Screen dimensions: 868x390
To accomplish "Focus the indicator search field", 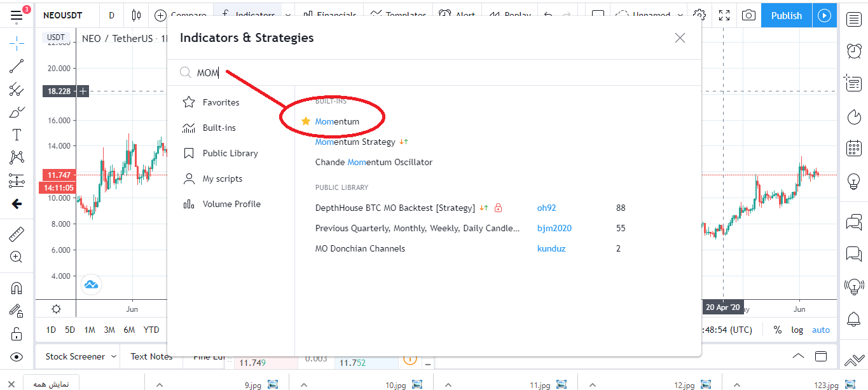I will coord(434,73).
